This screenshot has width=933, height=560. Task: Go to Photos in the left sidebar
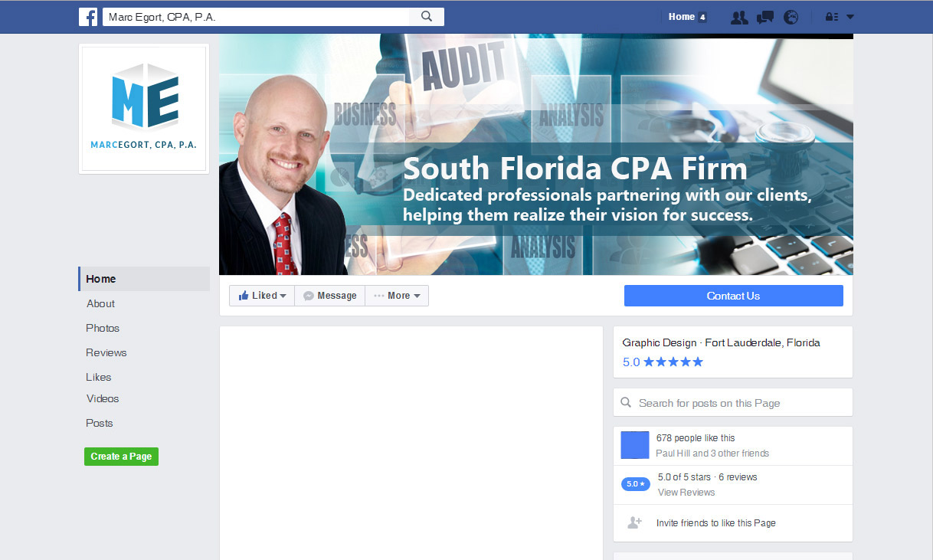pyautogui.click(x=103, y=328)
